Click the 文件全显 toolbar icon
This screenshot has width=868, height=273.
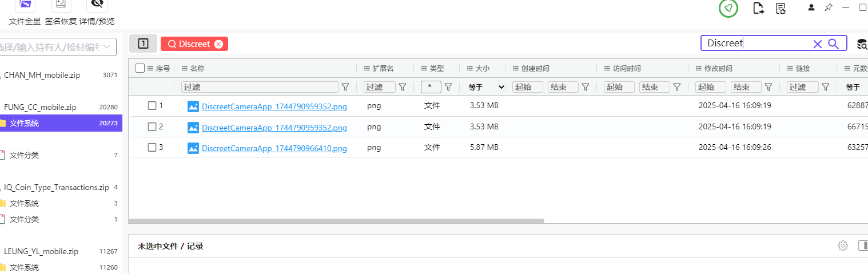coord(25,5)
